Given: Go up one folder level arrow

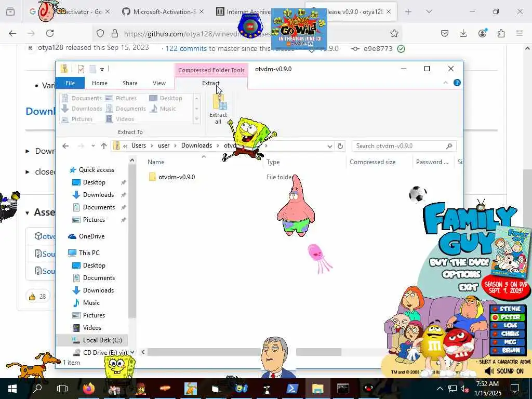Looking at the screenshot, I should click(104, 146).
